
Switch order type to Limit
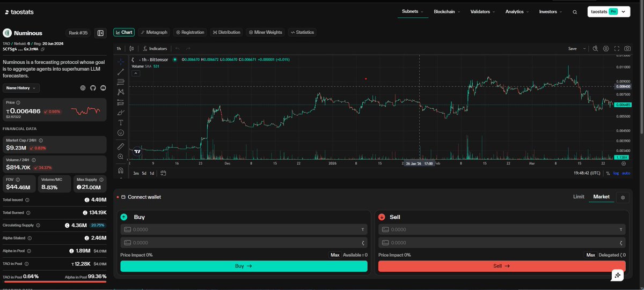[x=579, y=197]
